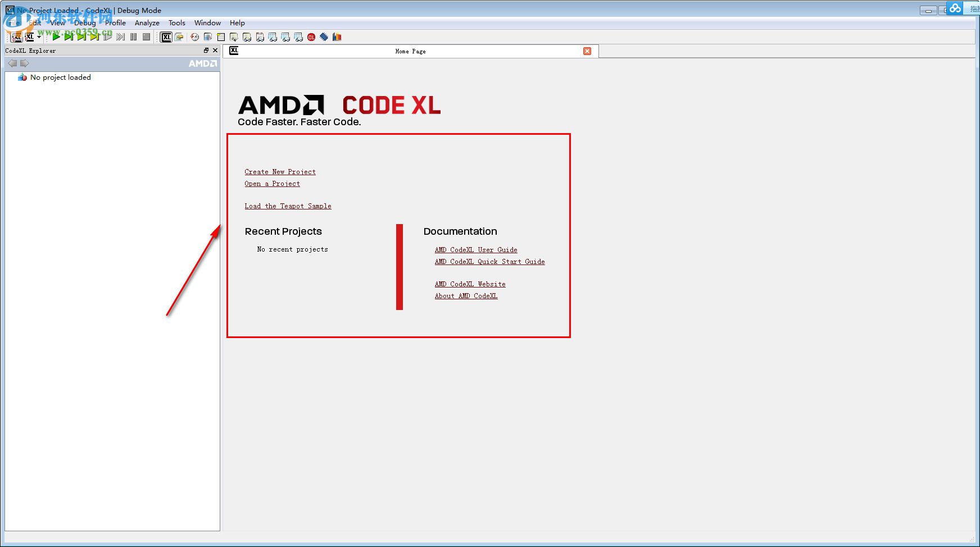The width and height of the screenshot is (980, 547).
Task: Click the Create New Project link
Action: [x=280, y=172]
